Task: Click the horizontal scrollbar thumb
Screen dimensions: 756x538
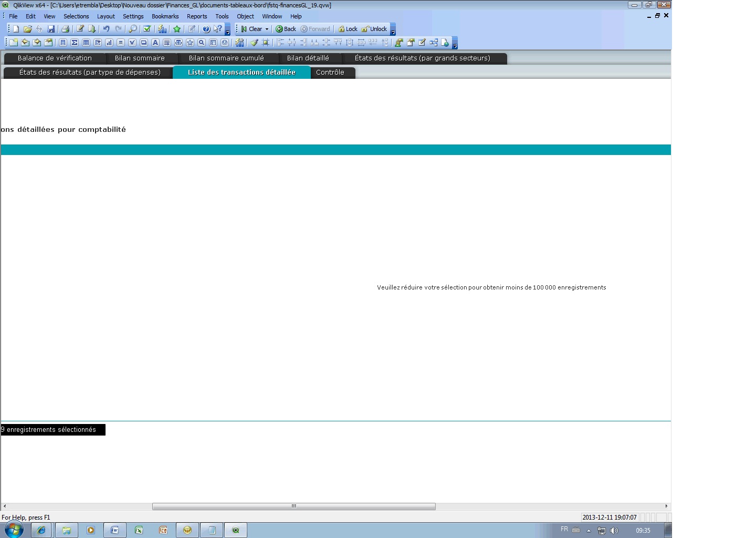Action: click(294, 506)
